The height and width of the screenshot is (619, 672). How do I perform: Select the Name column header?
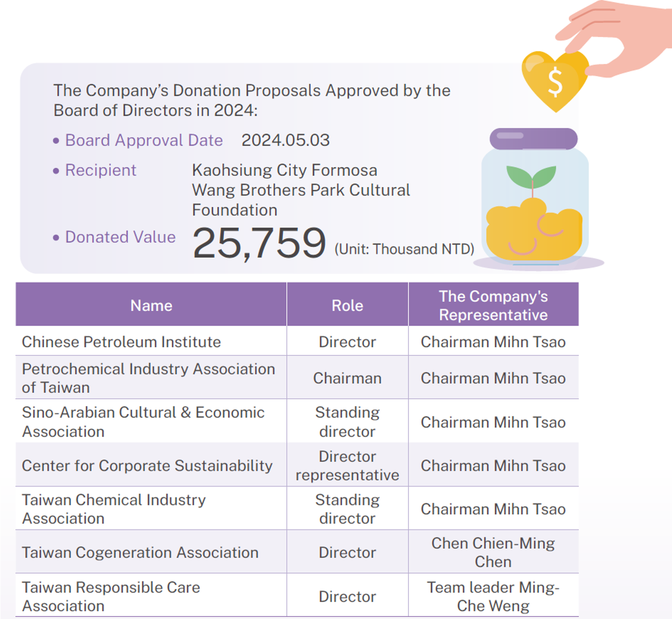[151, 305]
